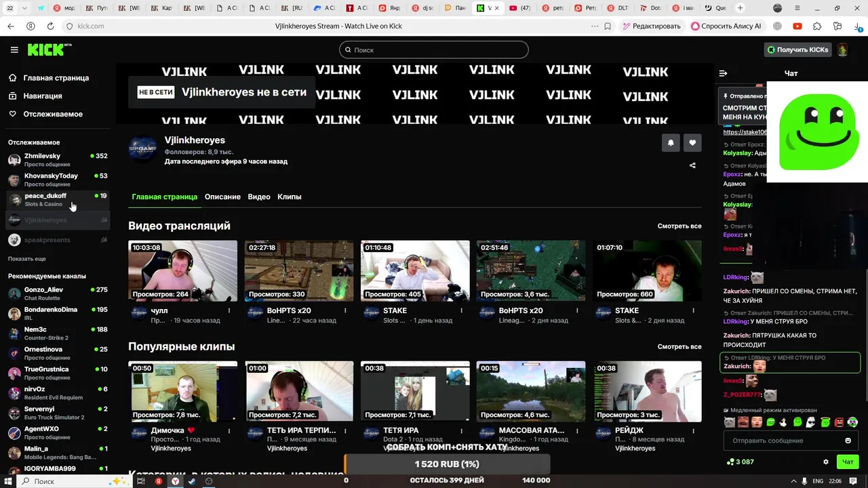Screen dimensions: 868x488
Task: Open the hamburger sidebar menu
Action: 14,49
